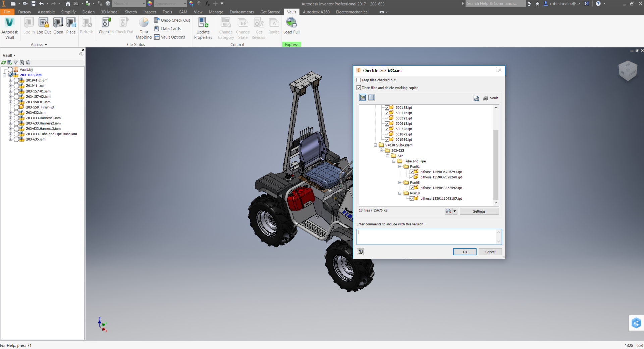Open the Manage ribbon tab

coord(216,12)
